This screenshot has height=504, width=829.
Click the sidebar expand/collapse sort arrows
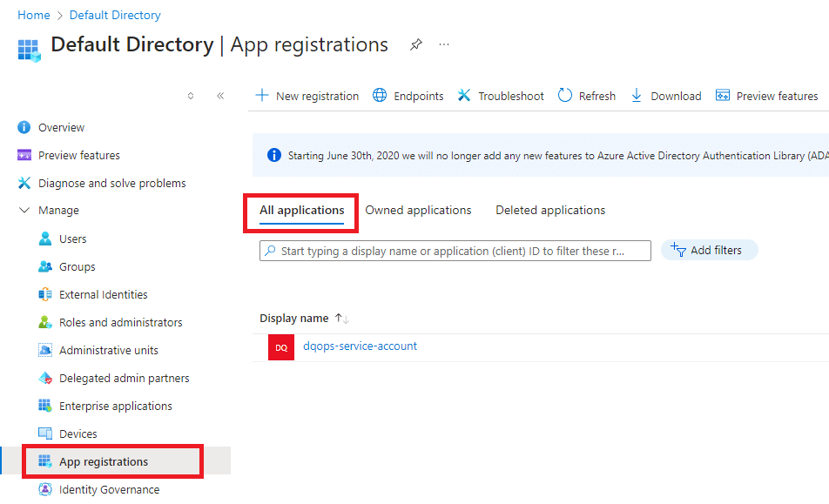191,96
